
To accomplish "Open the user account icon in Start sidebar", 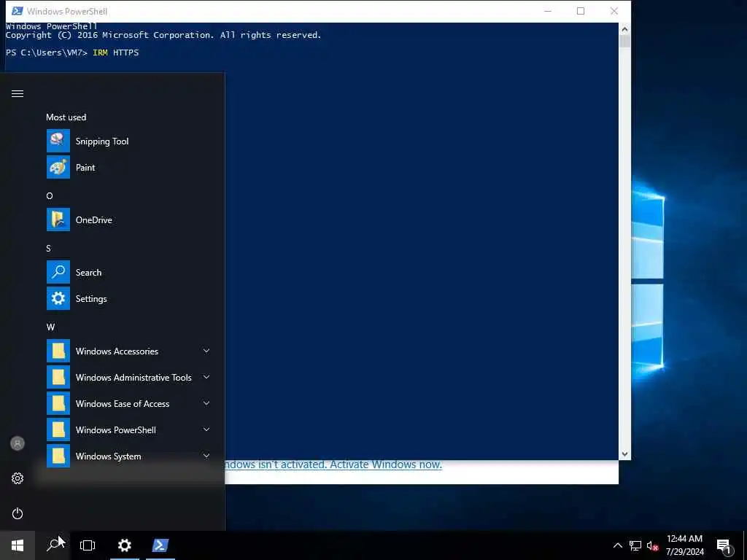I will (x=18, y=443).
